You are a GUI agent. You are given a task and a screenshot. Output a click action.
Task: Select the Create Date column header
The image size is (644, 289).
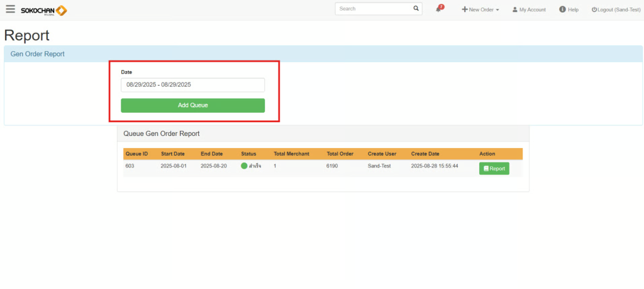(425, 154)
